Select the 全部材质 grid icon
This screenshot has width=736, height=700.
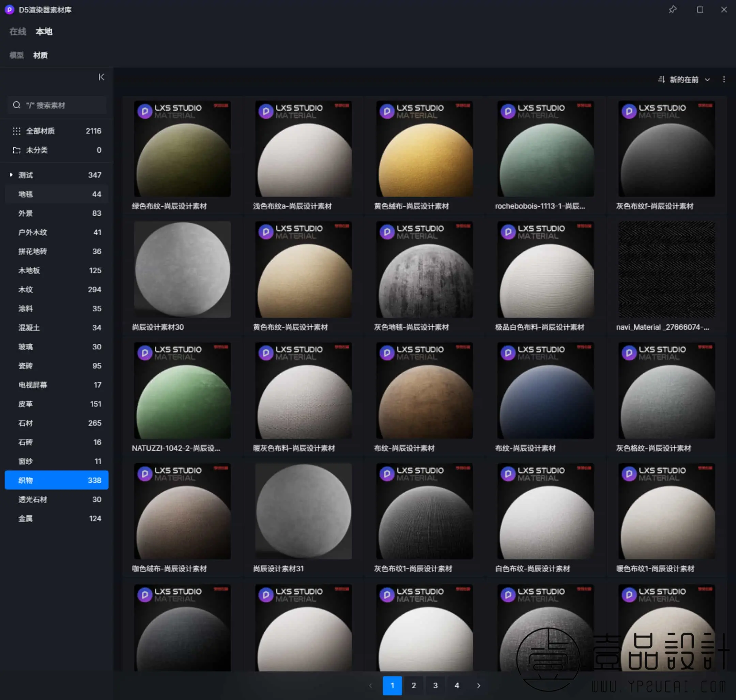pos(16,131)
